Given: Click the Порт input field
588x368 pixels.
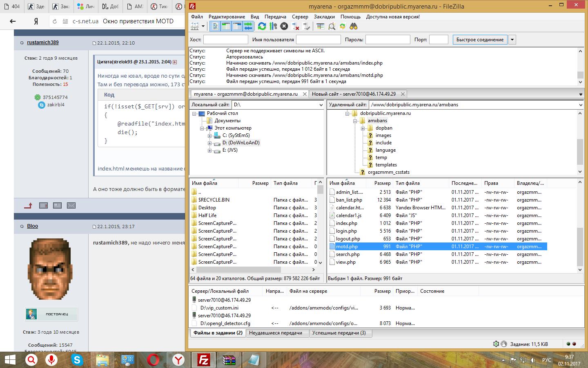Looking at the screenshot, I should click(439, 40).
